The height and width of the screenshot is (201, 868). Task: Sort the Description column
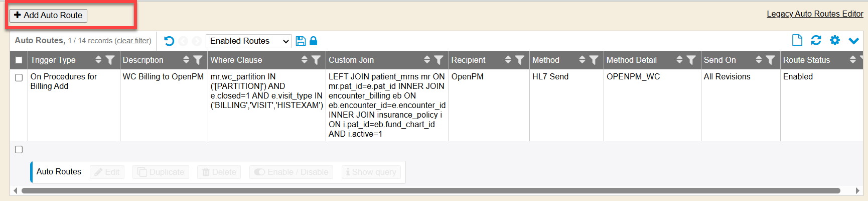pyautogui.click(x=186, y=60)
